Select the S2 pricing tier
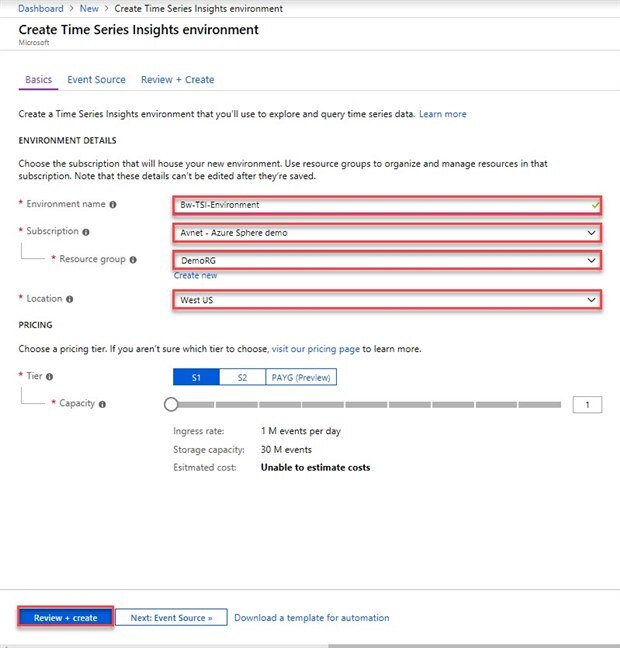This screenshot has width=620, height=648. click(242, 377)
